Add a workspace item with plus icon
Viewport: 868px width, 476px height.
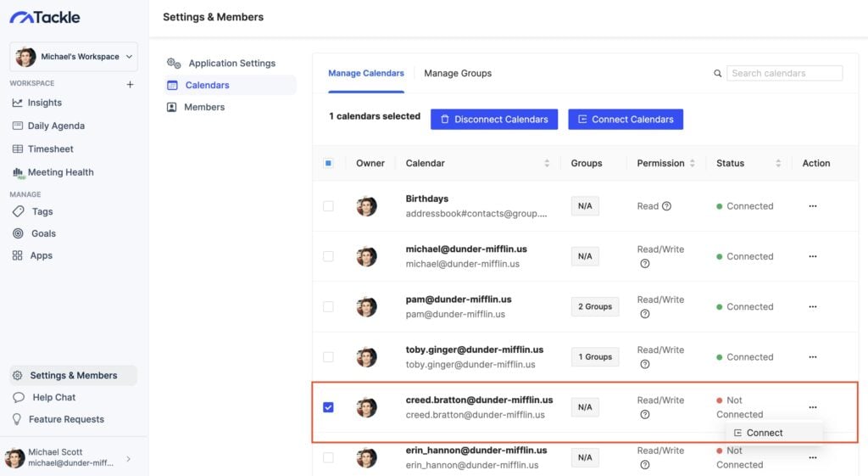pos(130,84)
